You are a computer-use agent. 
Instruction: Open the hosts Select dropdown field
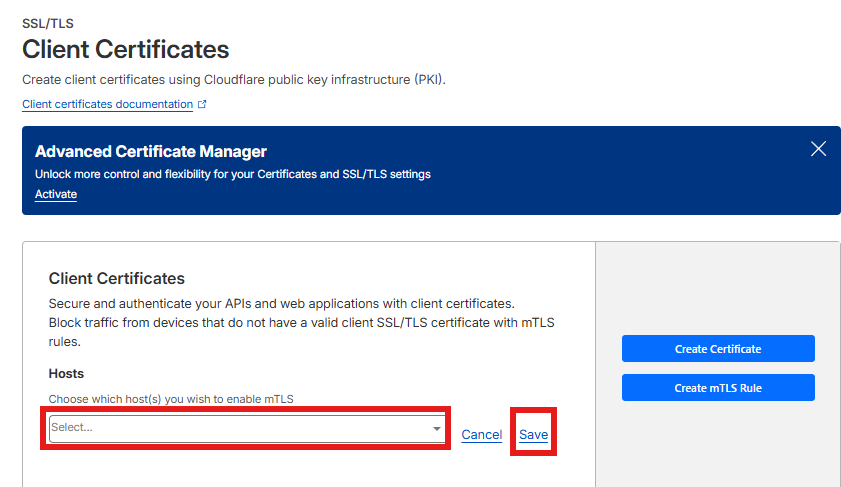247,429
